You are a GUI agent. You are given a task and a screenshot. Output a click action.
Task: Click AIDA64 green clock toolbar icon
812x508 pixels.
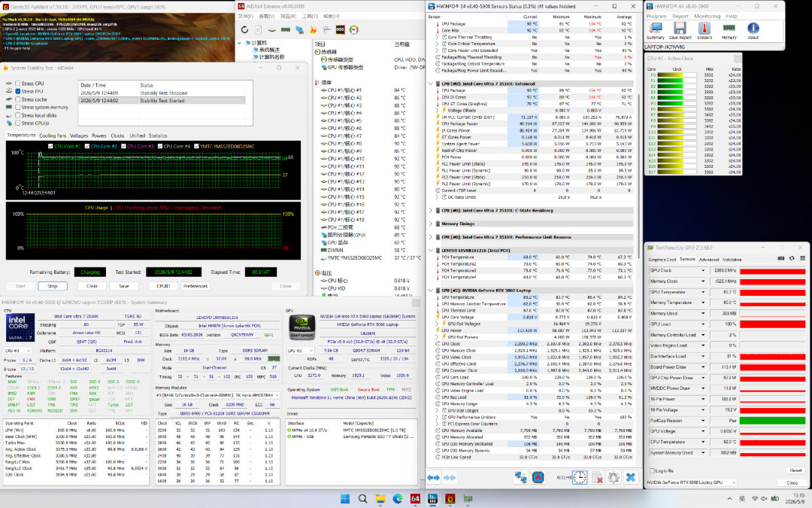[353, 30]
